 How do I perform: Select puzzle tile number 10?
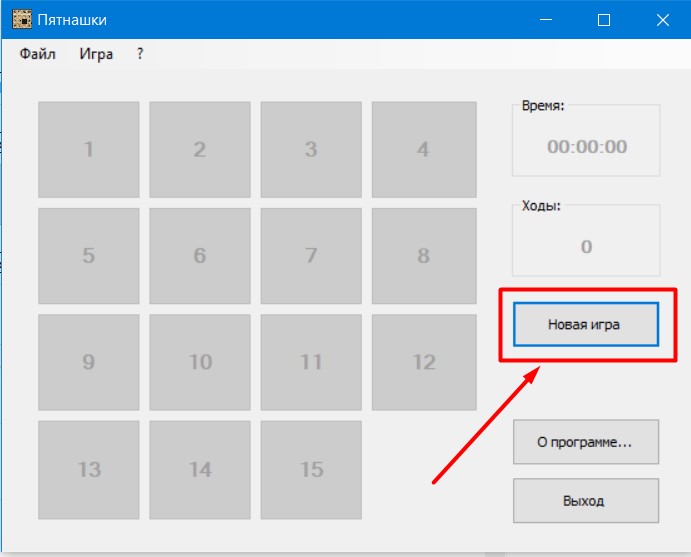tap(200, 362)
